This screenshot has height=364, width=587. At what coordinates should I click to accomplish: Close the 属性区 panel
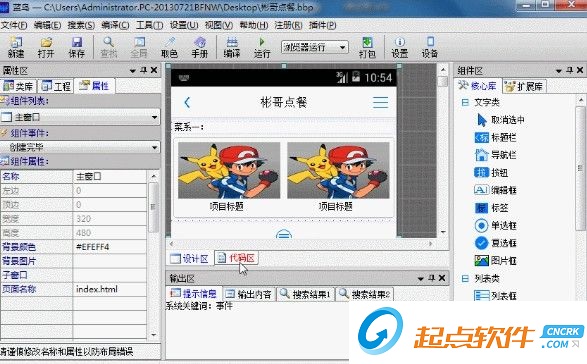pos(154,70)
